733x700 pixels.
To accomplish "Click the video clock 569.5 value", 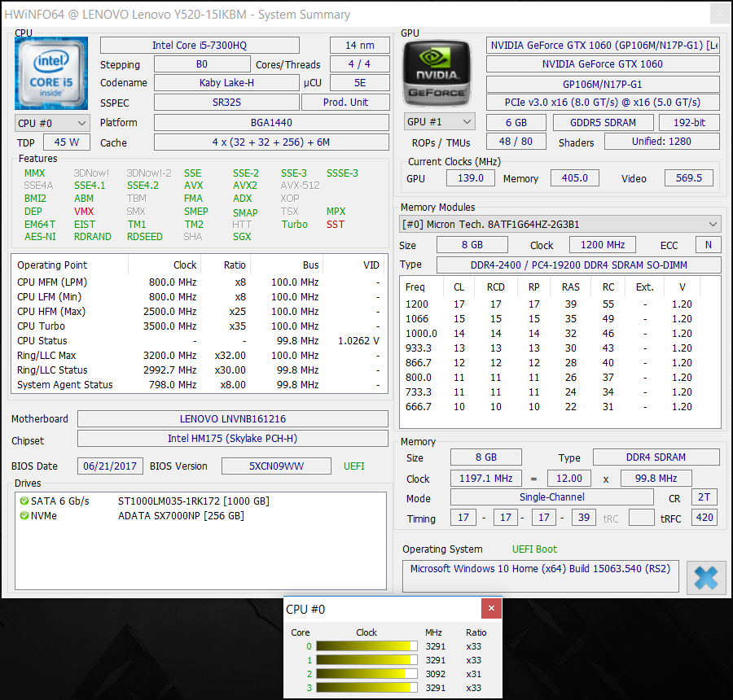I will tap(688, 178).
